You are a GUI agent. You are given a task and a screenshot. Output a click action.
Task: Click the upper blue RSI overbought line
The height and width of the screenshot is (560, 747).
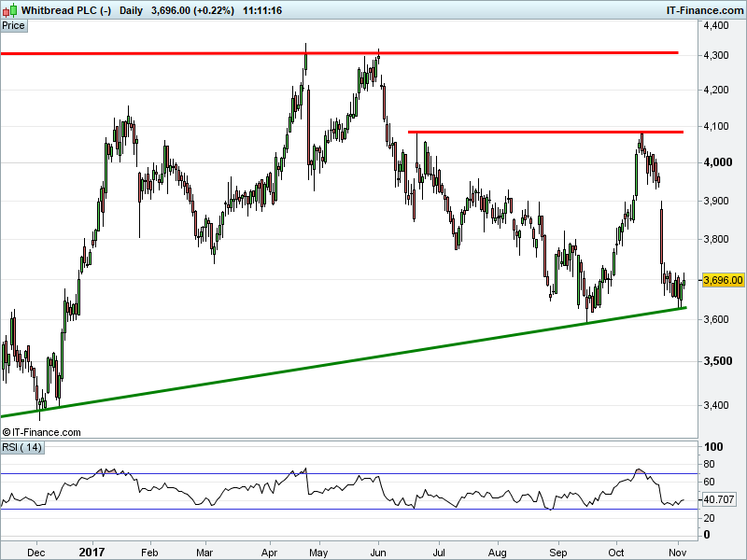[349, 474]
